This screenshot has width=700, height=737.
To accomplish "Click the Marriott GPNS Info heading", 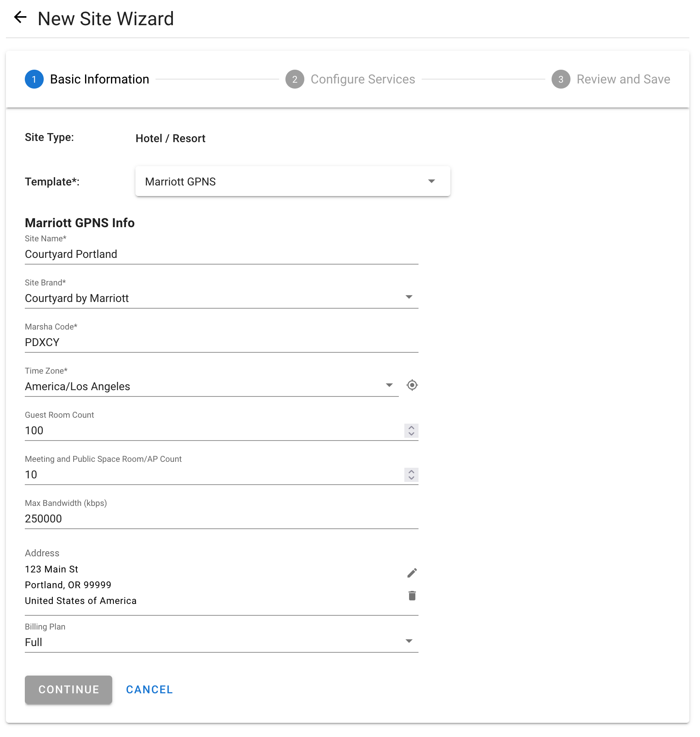I will tap(80, 223).
